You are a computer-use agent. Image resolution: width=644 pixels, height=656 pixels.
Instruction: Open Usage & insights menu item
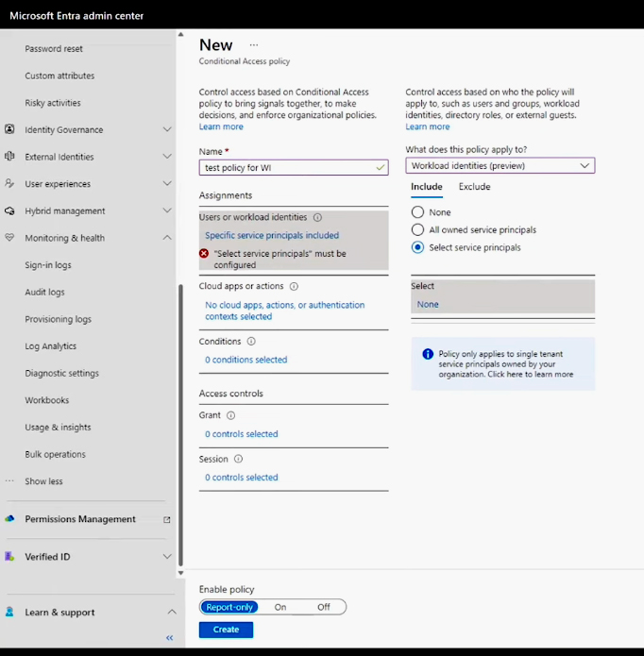coord(58,428)
